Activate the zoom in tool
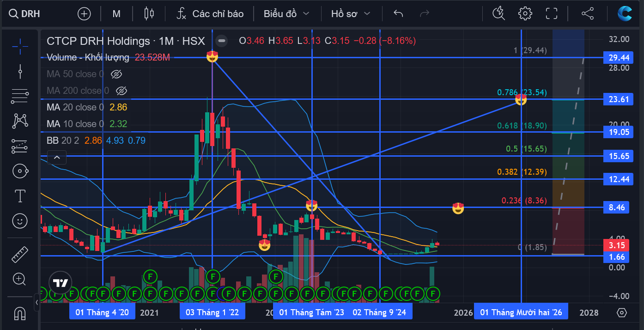This screenshot has width=644, height=330. pyautogui.click(x=20, y=279)
